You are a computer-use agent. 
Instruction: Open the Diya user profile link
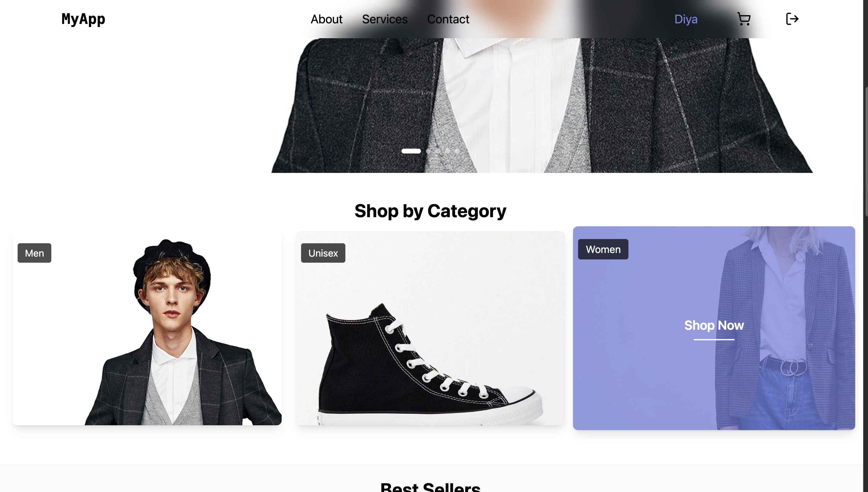[x=686, y=19]
